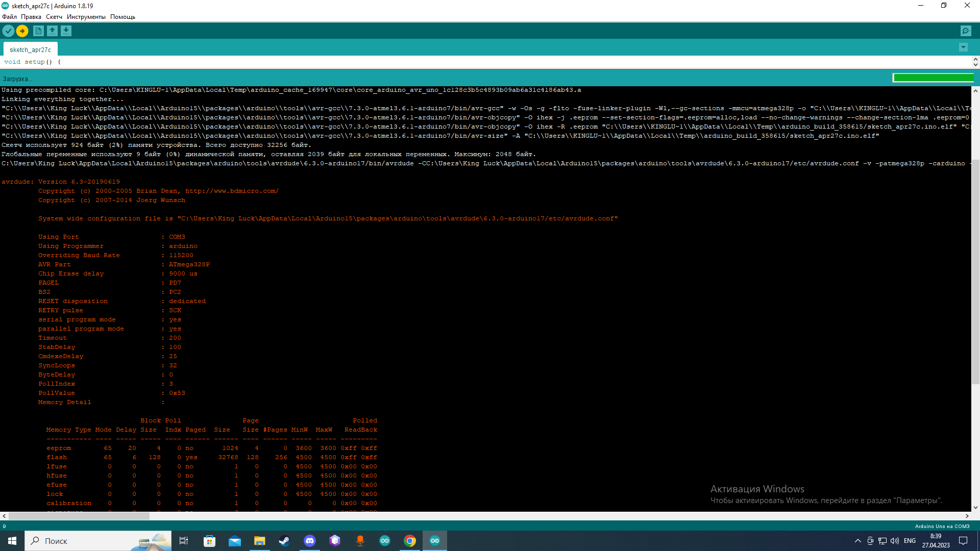Viewport: 980px width, 551px height.
Task: Click the Upload arrow button
Action: [22, 31]
